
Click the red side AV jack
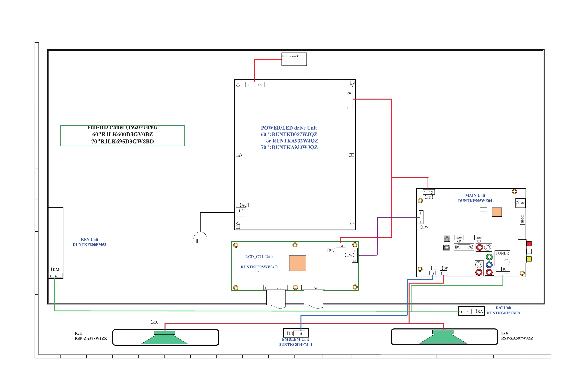(x=529, y=244)
